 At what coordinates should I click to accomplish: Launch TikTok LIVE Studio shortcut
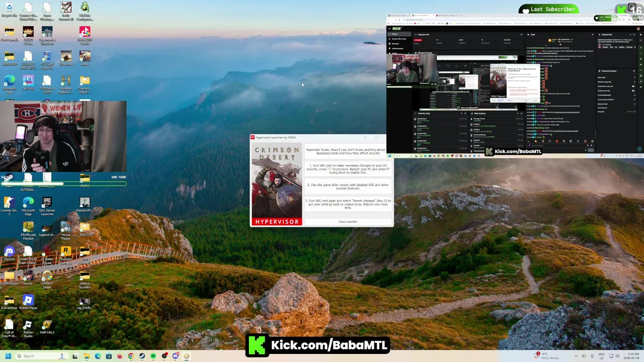(x=85, y=35)
